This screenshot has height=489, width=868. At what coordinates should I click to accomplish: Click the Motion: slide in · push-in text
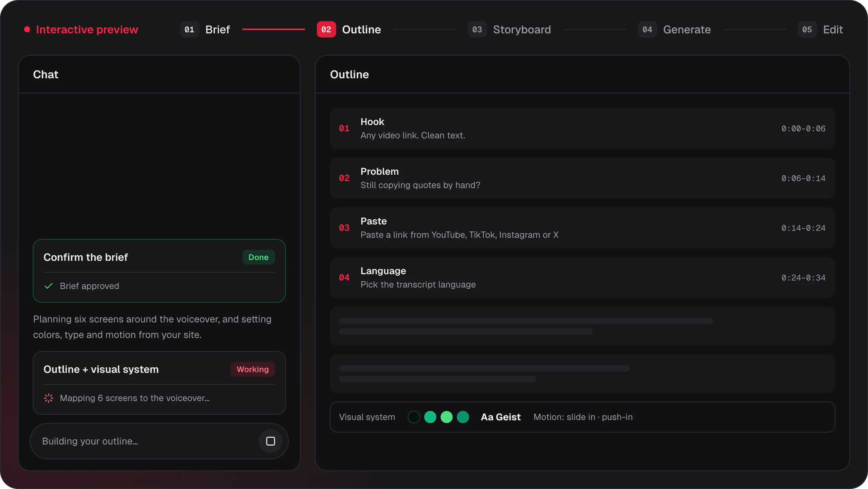coord(583,417)
